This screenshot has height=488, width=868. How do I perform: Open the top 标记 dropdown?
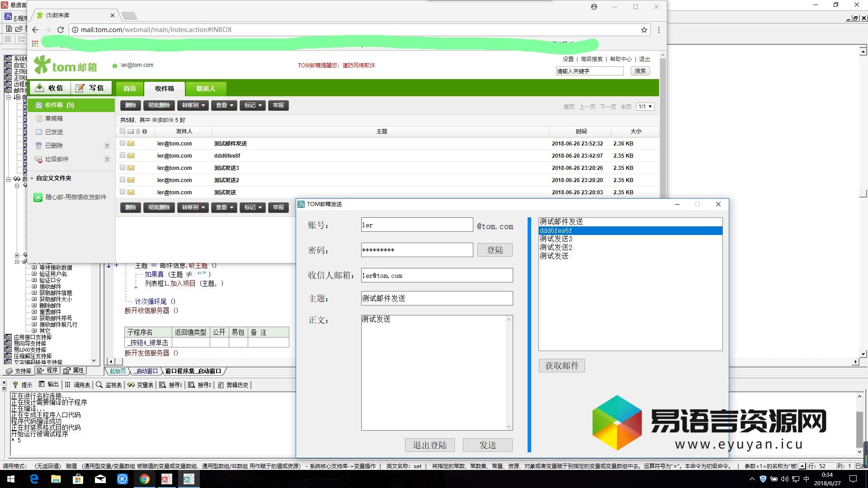click(x=253, y=105)
